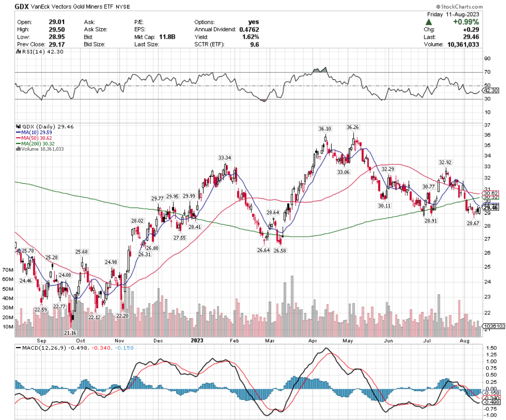Viewport: 506px width, 420px height.
Task: Click the 42.30 RSI tag on the right axis
Action: point(491,91)
